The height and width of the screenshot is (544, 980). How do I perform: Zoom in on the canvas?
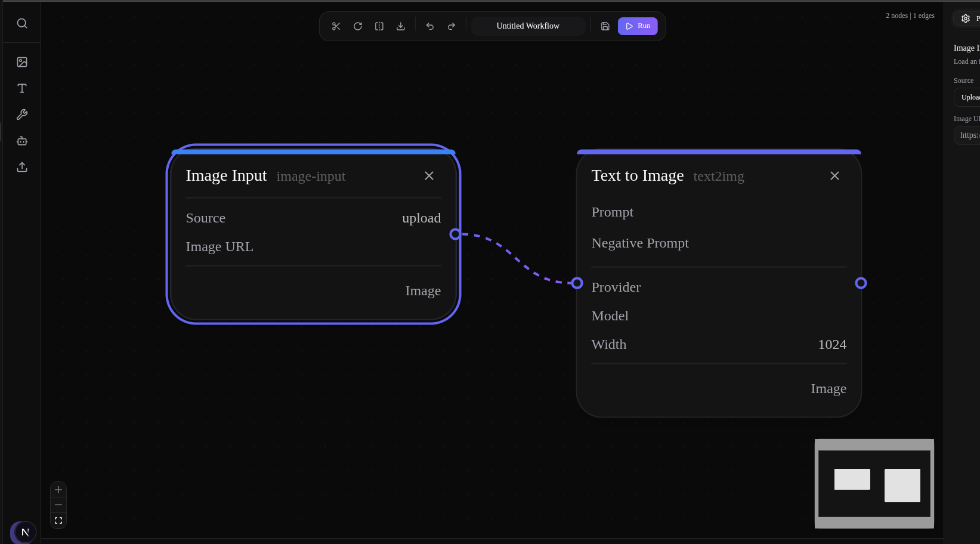point(58,490)
